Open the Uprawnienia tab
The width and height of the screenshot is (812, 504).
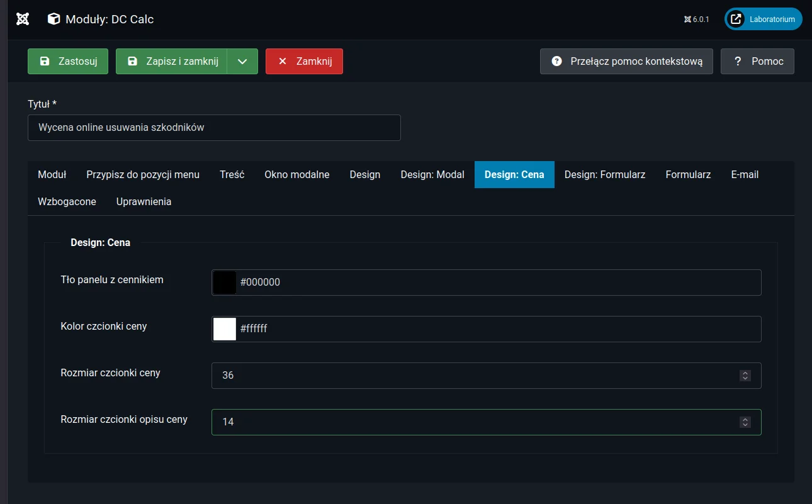(x=144, y=202)
